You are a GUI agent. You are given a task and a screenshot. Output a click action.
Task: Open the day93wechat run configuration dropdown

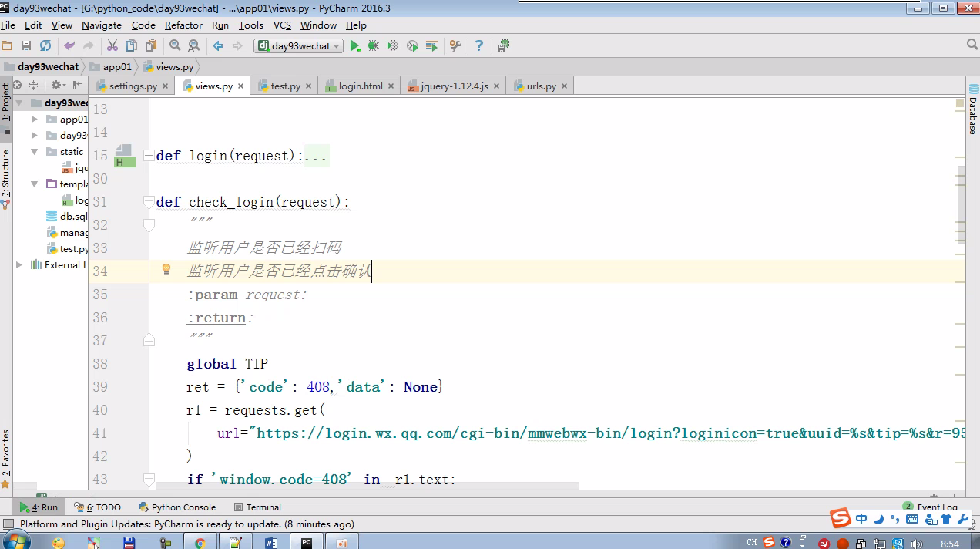(x=298, y=46)
